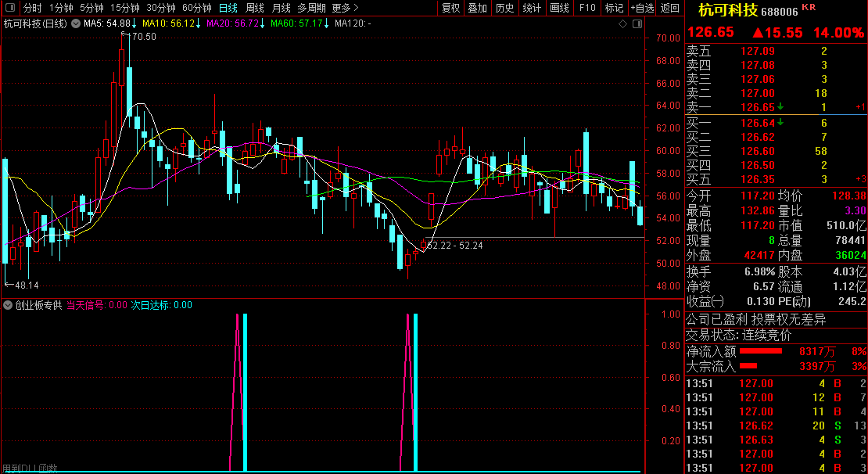Viewport: 868px width, 474px height.
Task: Add stock with +自选 button
Action: click(642, 8)
